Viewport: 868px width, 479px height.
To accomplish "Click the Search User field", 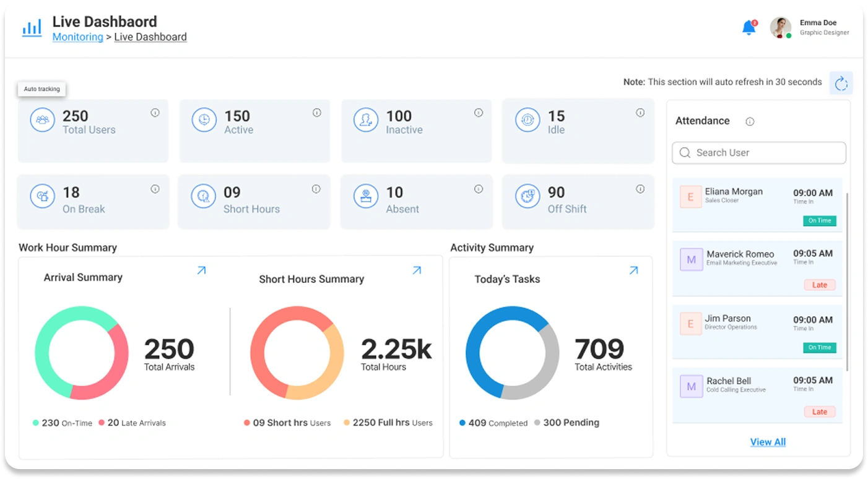I will point(759,153).
